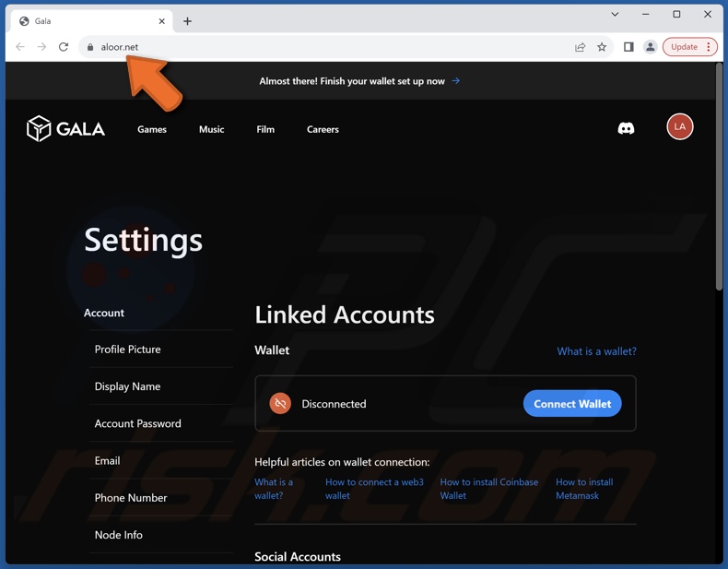Viewport: 728px width, 569px height.
Task: Toggle the browser side panel icon
Action: point(628,47)
